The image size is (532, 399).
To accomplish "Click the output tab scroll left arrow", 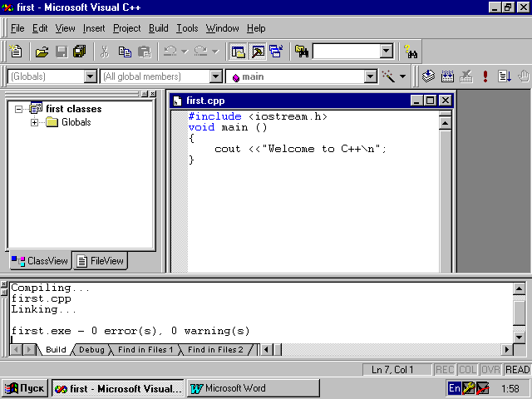I will [x=16, y=349].
